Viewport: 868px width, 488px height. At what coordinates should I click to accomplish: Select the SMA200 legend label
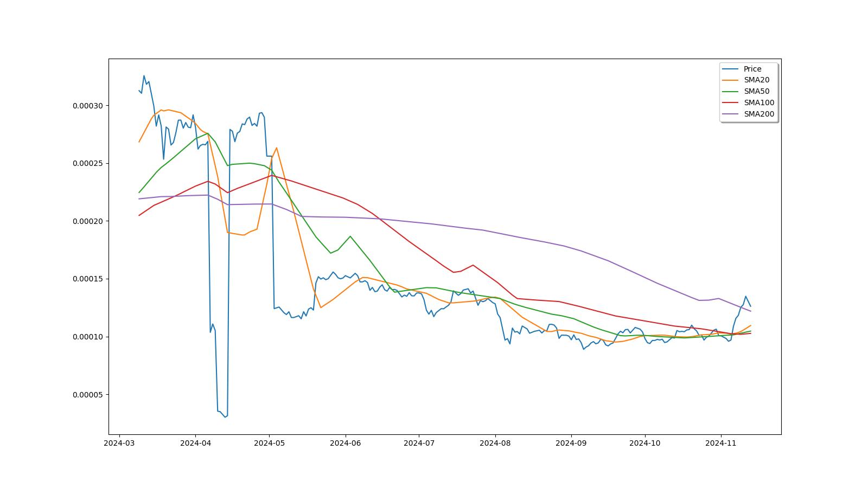tap(759, 114)
